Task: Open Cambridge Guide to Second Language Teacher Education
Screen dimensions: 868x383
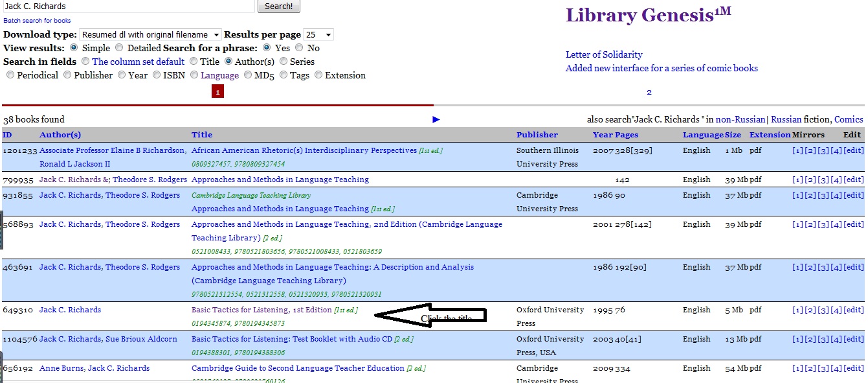Action: click(298, 368)
